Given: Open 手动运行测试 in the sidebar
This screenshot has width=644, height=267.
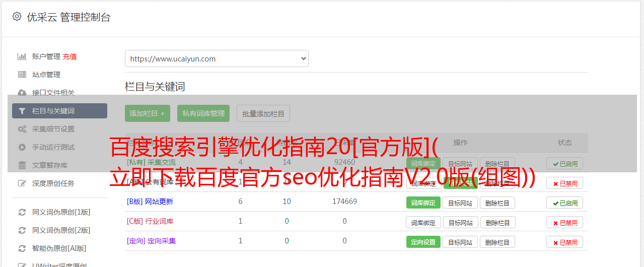Looking at the screenshot, I should click(x=53, y=147).
